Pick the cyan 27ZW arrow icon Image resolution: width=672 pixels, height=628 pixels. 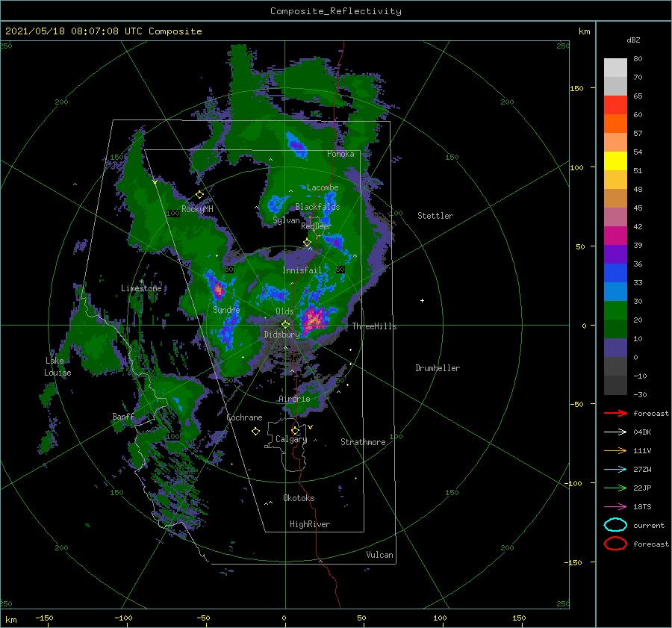[615, 469]
